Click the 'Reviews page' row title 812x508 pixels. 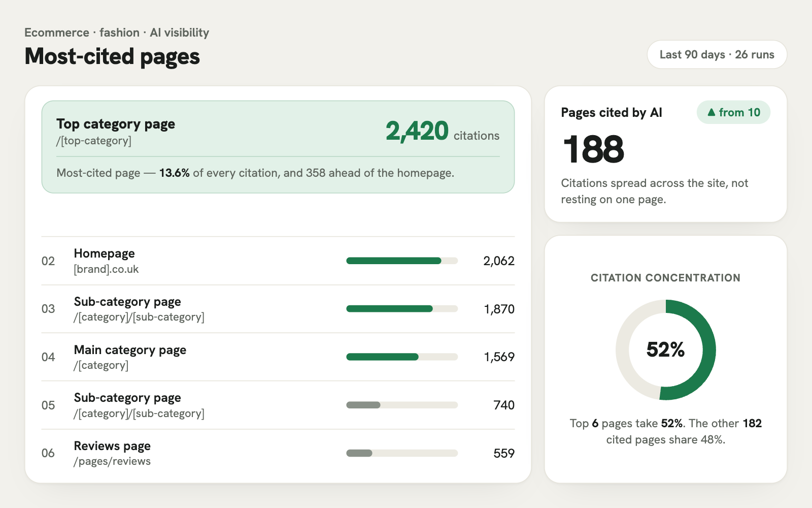pyautogui.click(x=112, y=446)
